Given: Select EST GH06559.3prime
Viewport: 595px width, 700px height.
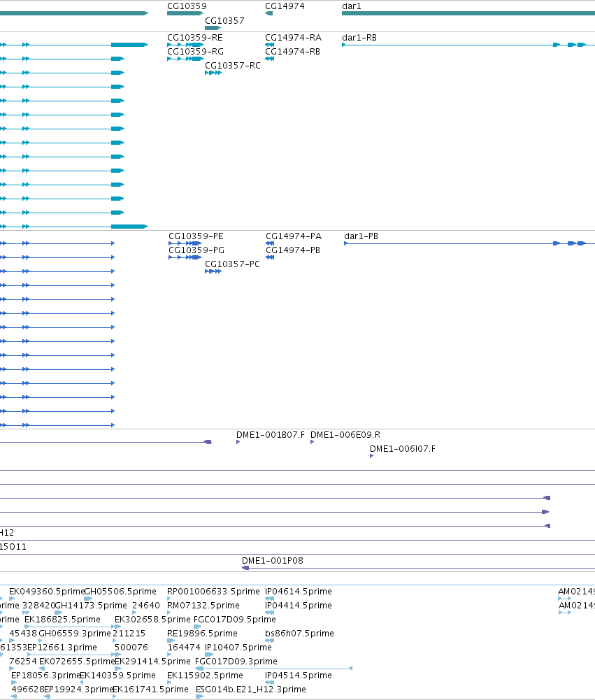Looking at the screenshot, I should tap(75, 634).
